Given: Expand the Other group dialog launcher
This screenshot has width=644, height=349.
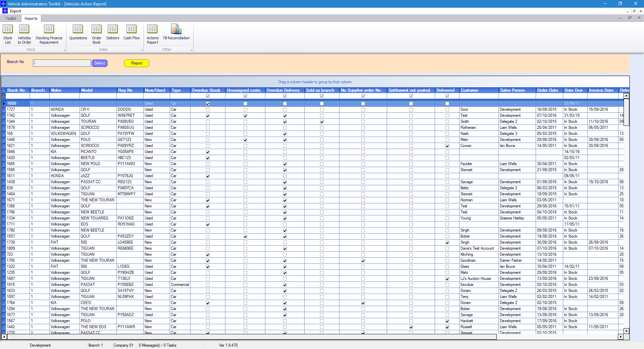Looking at the screenshot, I should (x=192, y=50).
